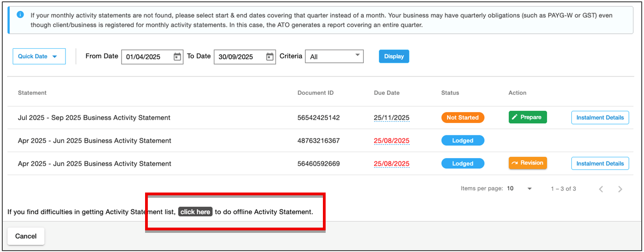Click the 'click here' offline statement link
This screenshot has width=644, height=252.
click(195, 212)
